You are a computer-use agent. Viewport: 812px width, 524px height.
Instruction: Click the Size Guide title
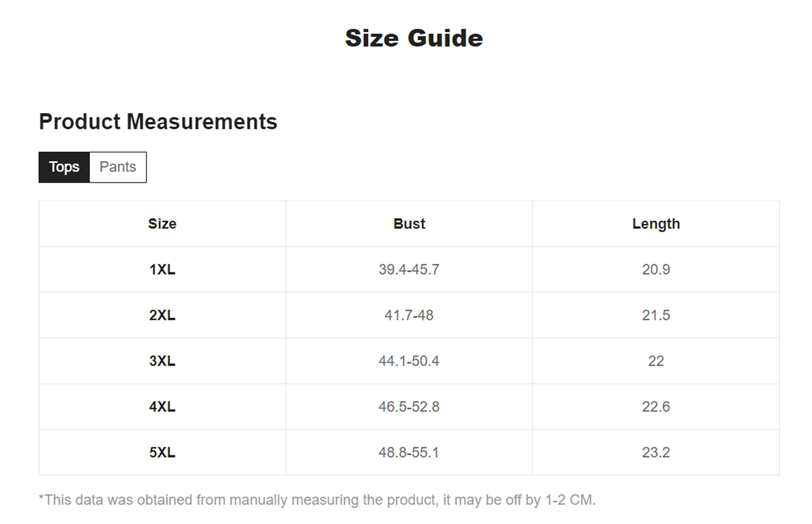tap(414, 38)
